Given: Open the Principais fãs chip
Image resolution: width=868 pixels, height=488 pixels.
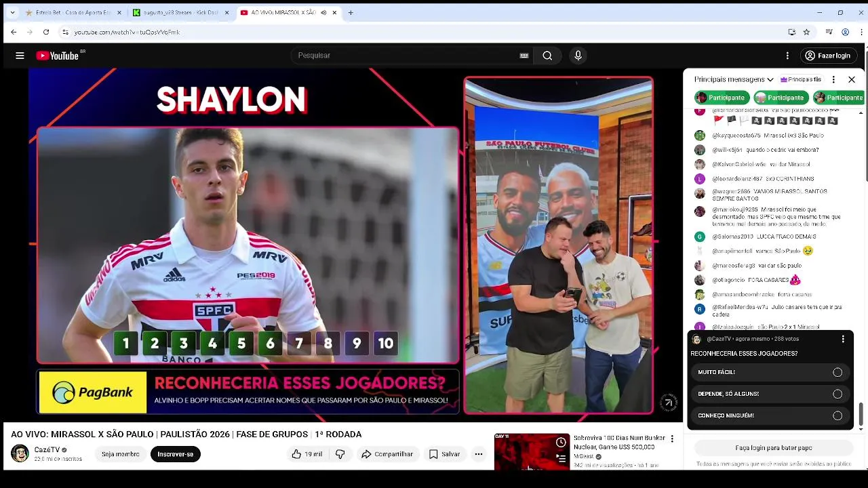Looking at the screenshot, I should (801, 79).
